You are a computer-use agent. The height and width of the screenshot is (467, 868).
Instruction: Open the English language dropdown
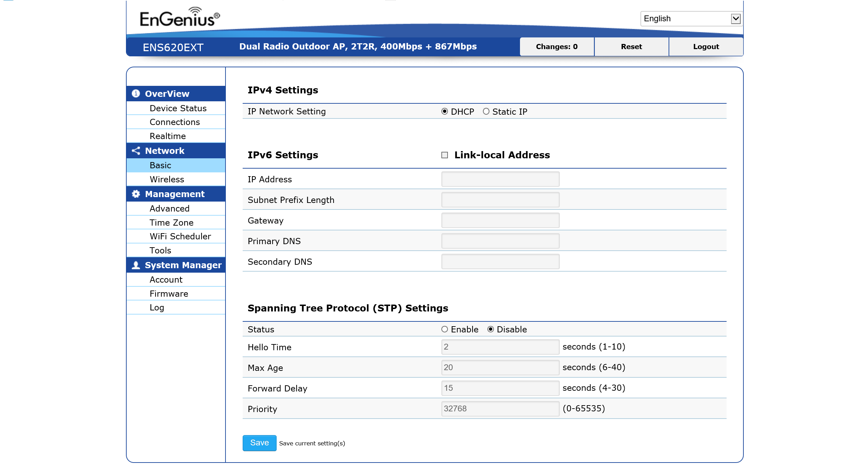click(691, 19)
